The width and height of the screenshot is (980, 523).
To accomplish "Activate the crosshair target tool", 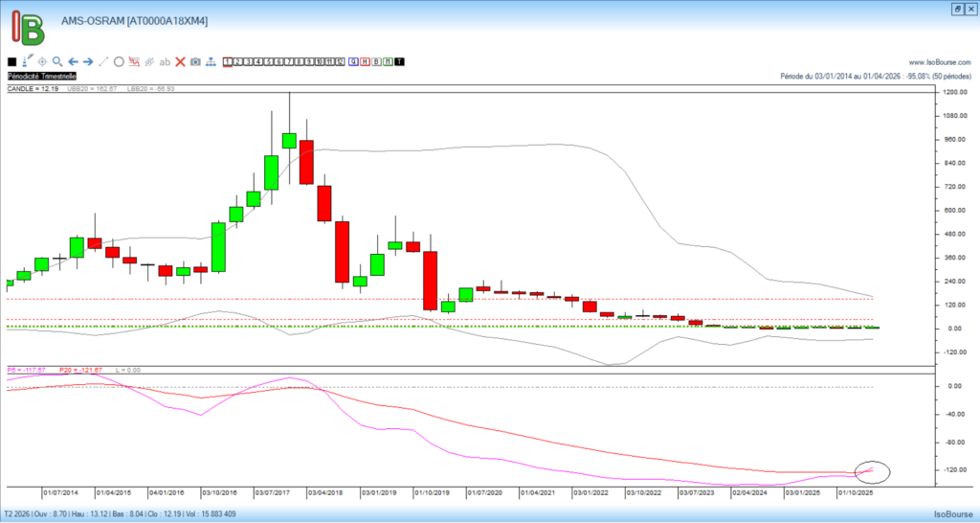I will (42, 62).
